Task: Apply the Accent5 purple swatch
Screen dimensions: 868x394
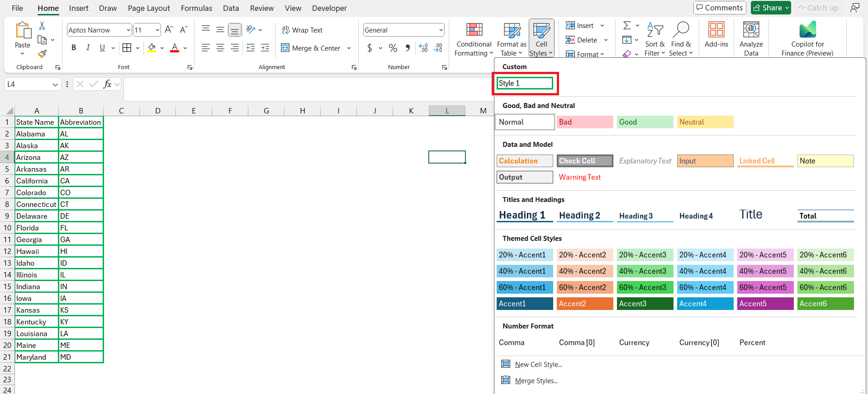Action: click(765, 304)
